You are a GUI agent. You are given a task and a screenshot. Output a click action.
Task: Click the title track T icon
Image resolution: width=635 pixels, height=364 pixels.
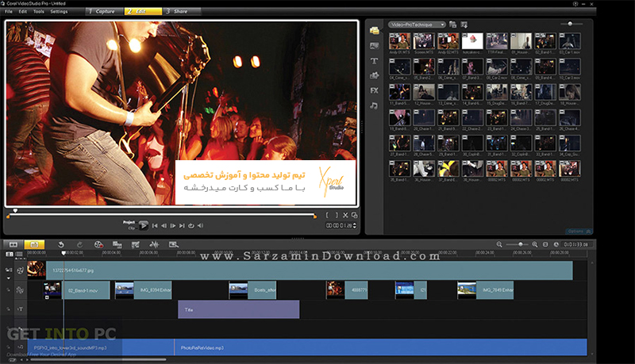pyautogui.click(x=20, y=309)
